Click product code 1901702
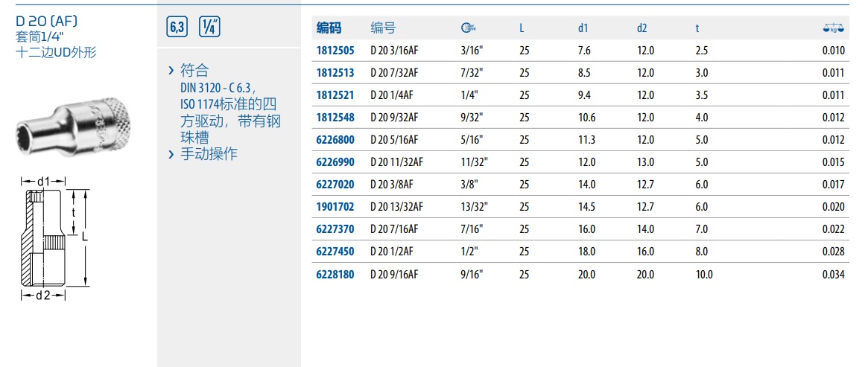The image size is (868, 367). point(335,207)
